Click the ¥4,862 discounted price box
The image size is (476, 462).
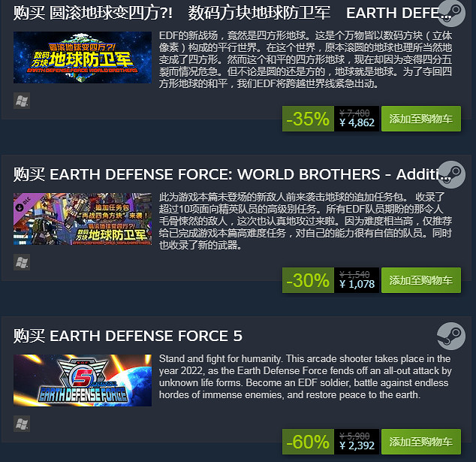(x=357, y=119)
